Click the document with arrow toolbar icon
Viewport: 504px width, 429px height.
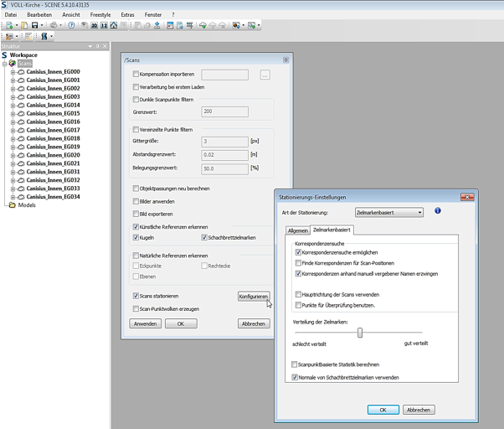pyautogui.click(x=180, y=25)
